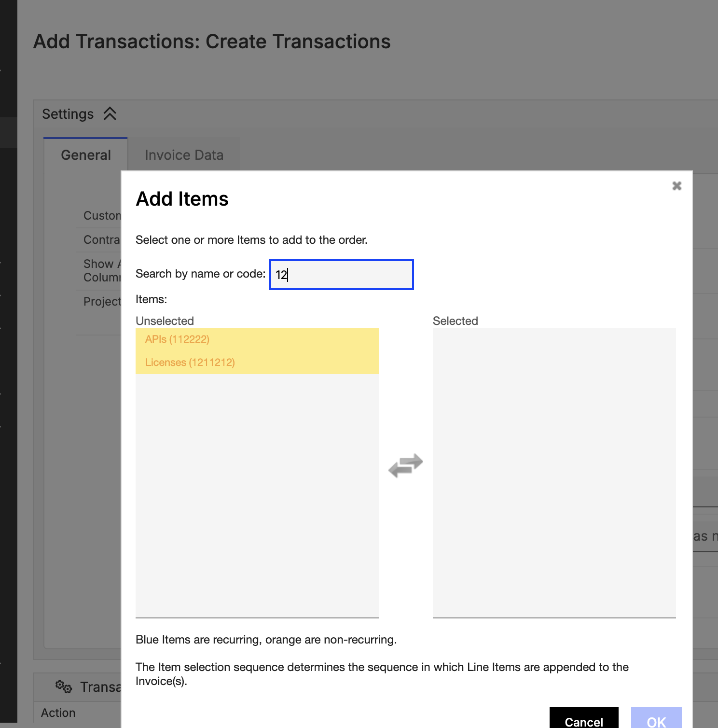This screenshot has height=728, width=718.
Task: Switch to the Invoice Data tab
Action: (184, 155)
